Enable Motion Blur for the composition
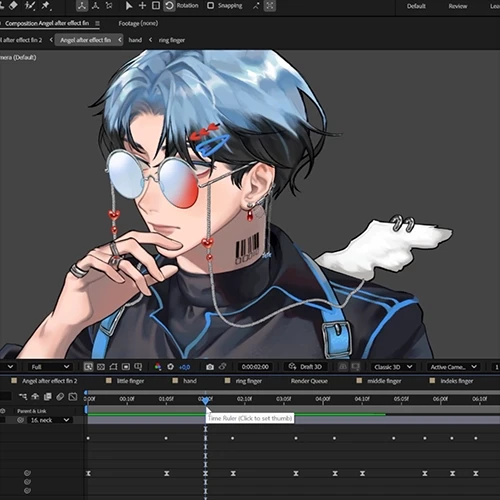500x500 pixels. (x=60, y=396)
